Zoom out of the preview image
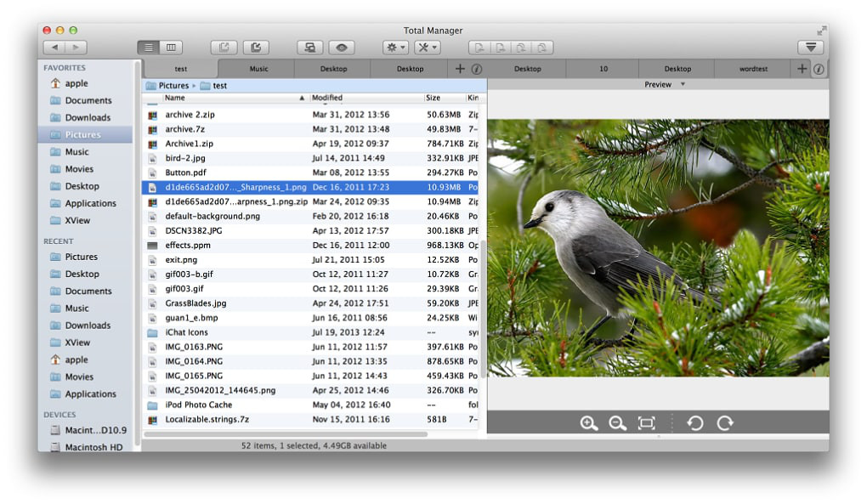867x504 pixels. (x=617, y=423)
